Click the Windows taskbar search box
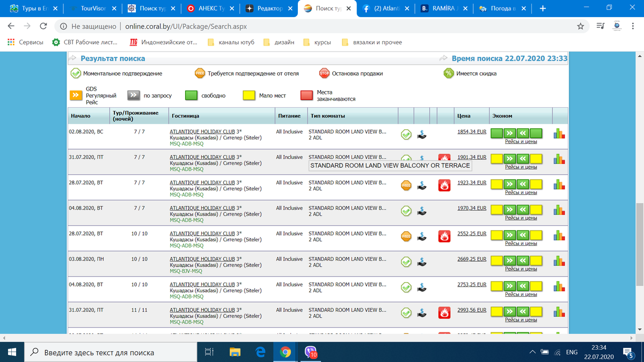The width and height of the screenshot is (644, 362). tap(110, 352)
